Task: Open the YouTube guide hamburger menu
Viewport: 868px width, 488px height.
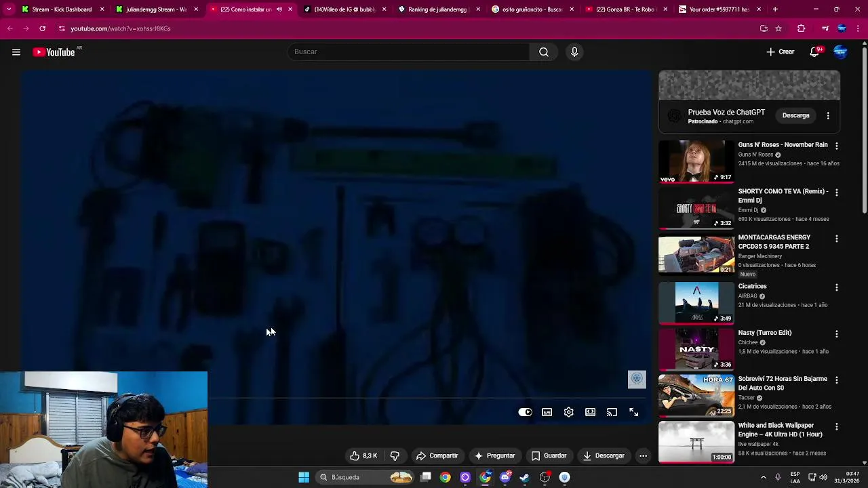Action: (16, 52)
